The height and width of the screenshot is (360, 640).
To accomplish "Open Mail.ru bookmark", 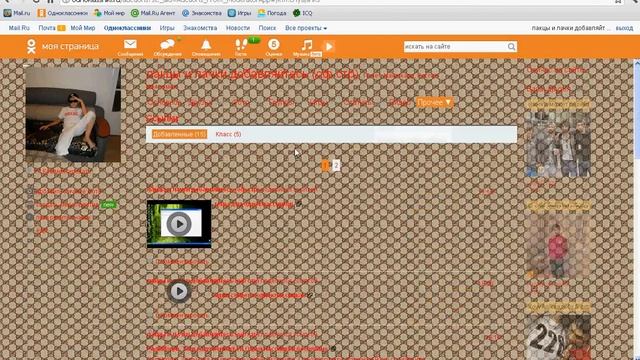I will click(x=17, y=13).
